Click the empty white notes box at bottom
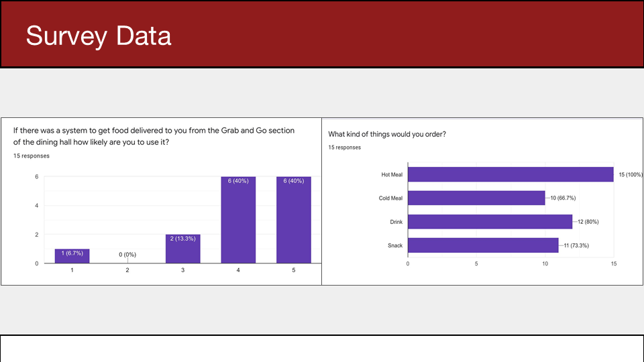 322,349
